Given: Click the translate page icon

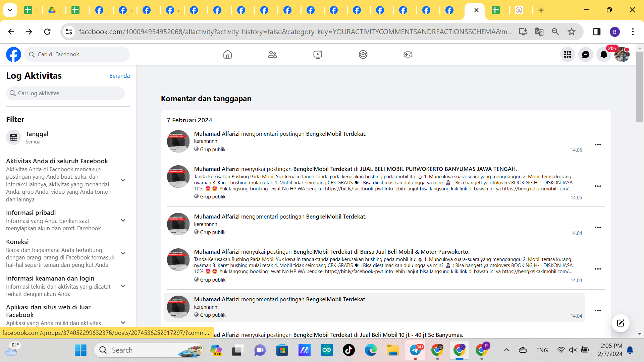Looking at the screenshot, I should pyautogui.click(x=539, y=32).
